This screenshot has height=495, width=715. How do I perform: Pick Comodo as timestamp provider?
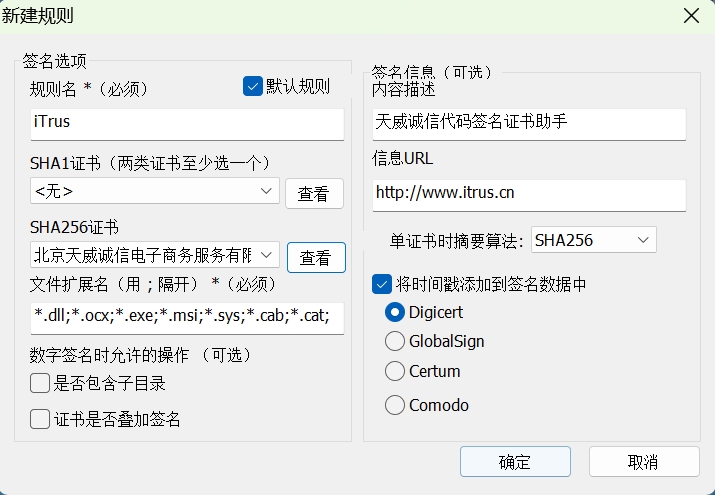[395, 405]
